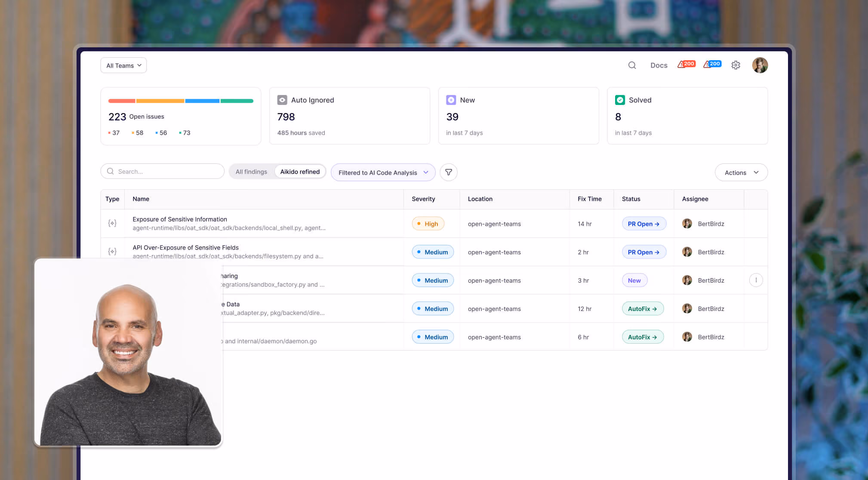
Task: Click the type icon for API Over-Exposure row
Action: pos(112,251)
